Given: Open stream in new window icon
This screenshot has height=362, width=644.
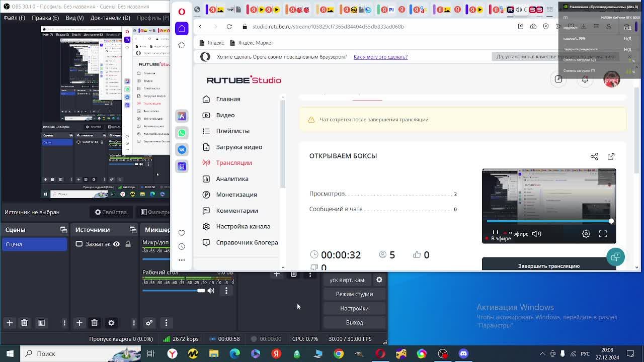Looking at the screenshot, I should 611,156.
